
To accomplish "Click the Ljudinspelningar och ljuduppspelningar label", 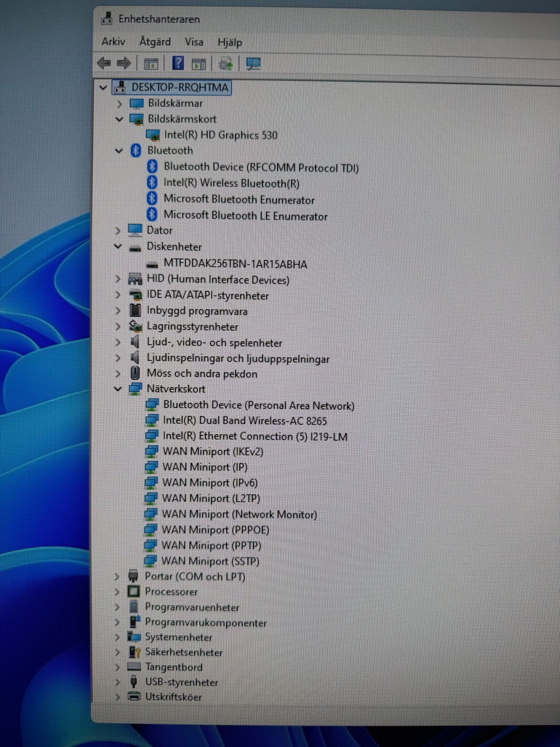I will point(238,358).
